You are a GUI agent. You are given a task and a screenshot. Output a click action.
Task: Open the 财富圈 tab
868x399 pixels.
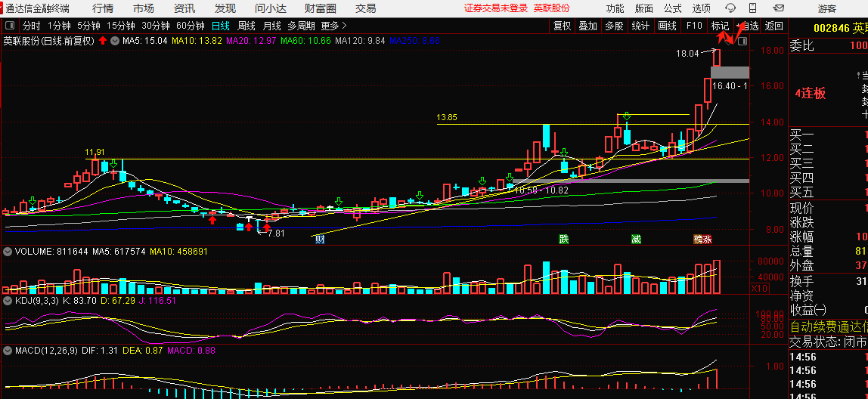321,8
